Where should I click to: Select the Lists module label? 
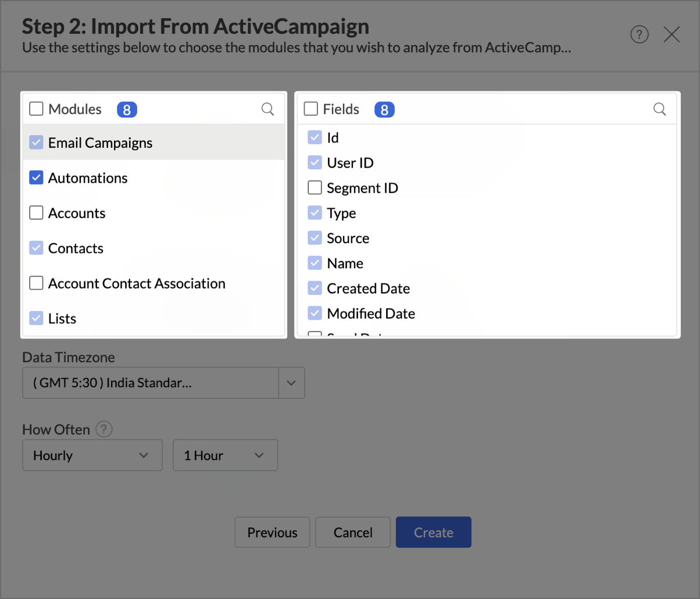pyautogui.click(x=62, y=319)
